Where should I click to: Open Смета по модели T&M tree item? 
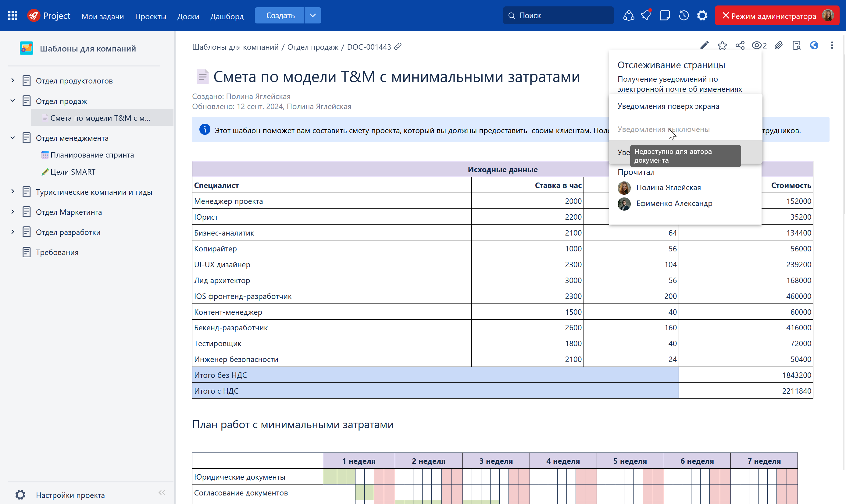point(102,118)
